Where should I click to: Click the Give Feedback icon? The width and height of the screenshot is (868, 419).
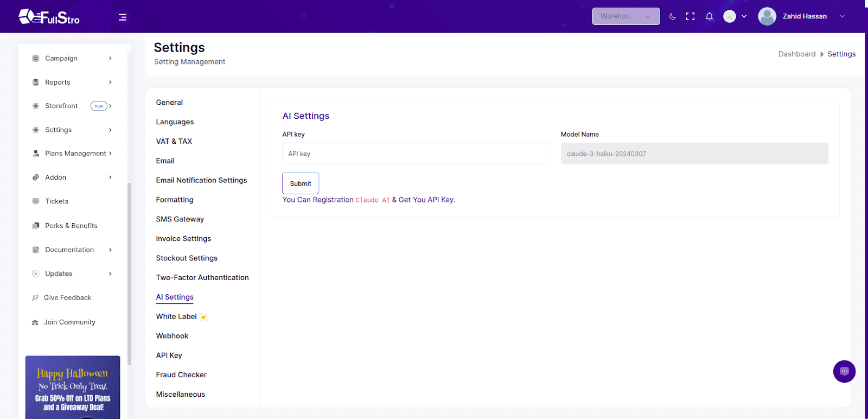tap(35, 297)
